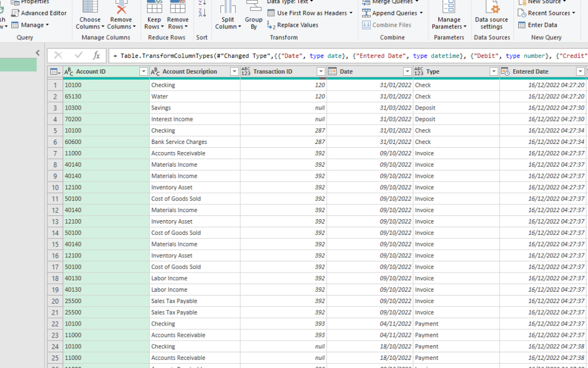Viewport: 588px width, 368px height.
Task: Open the Account ID column filter dropdown
Action: pyautogui.click(x=144, y=71)
